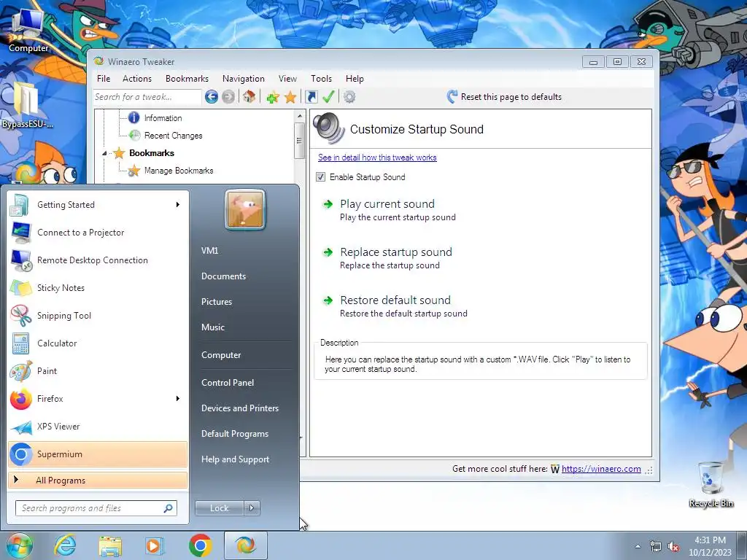
Task: Open settings gear icon in Winaero toolbar
Action: click(x=349, y=97)
